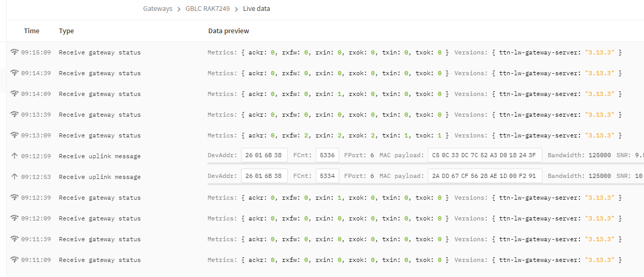Click the gateway status icon at 09:11:09

click(15, 259)
